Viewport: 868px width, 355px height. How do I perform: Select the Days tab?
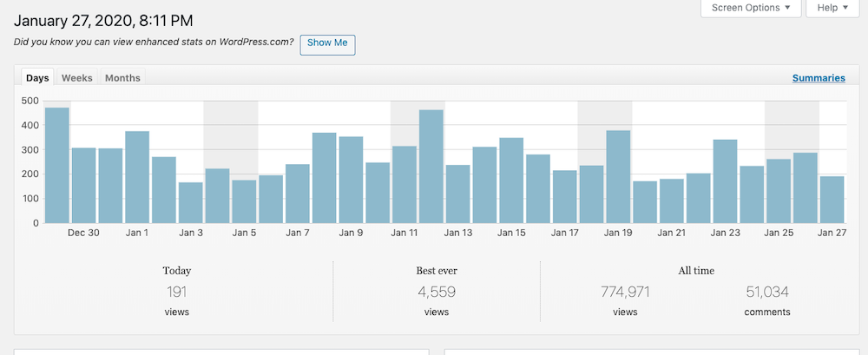(37, 78)
